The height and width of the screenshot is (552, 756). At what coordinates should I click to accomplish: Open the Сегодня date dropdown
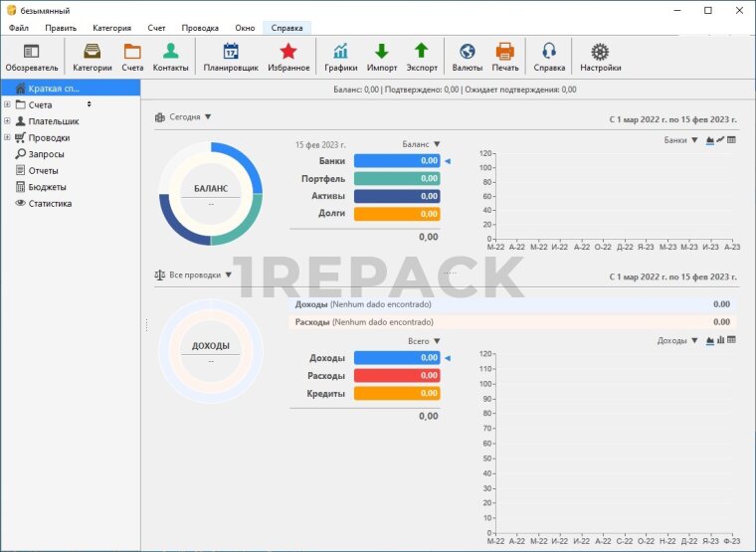coord(184,117)
